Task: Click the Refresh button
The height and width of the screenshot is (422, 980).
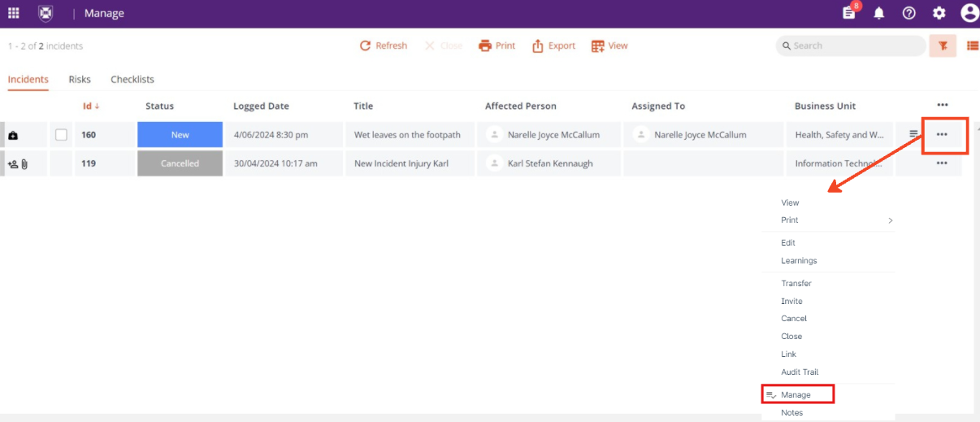Action: point(384,46)
